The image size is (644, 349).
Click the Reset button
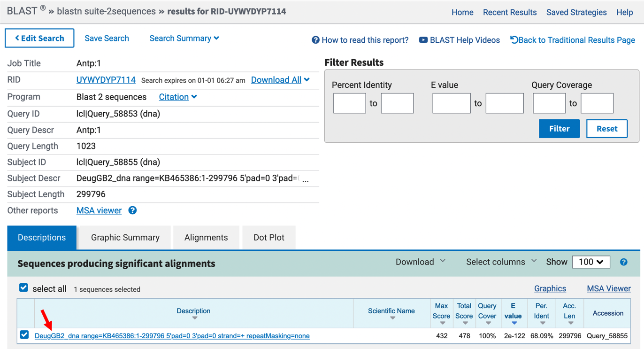click(607, 129)
